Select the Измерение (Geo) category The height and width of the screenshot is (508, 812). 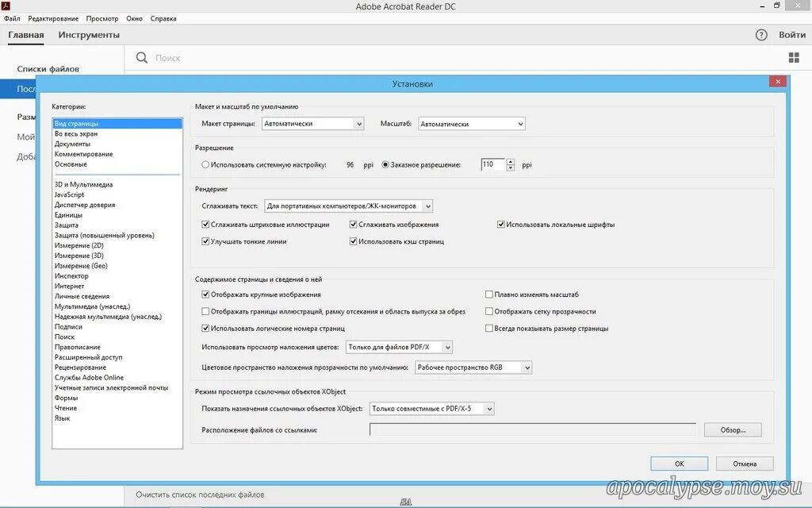(82, 265)
